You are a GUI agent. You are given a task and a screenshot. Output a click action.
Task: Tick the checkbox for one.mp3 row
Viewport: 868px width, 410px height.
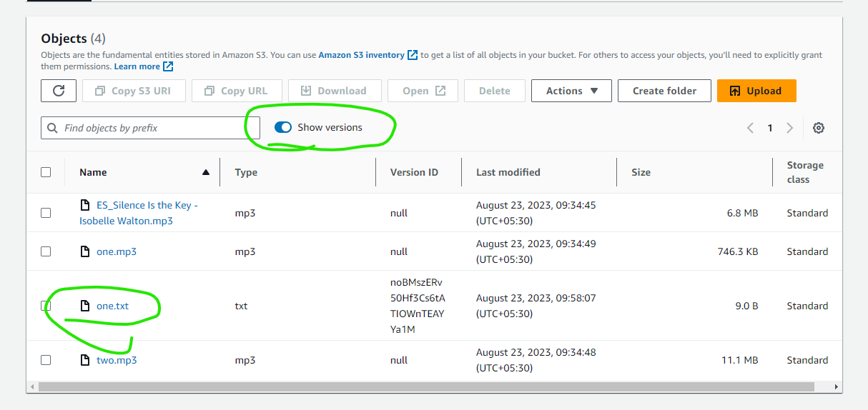(x=46, y=251)
